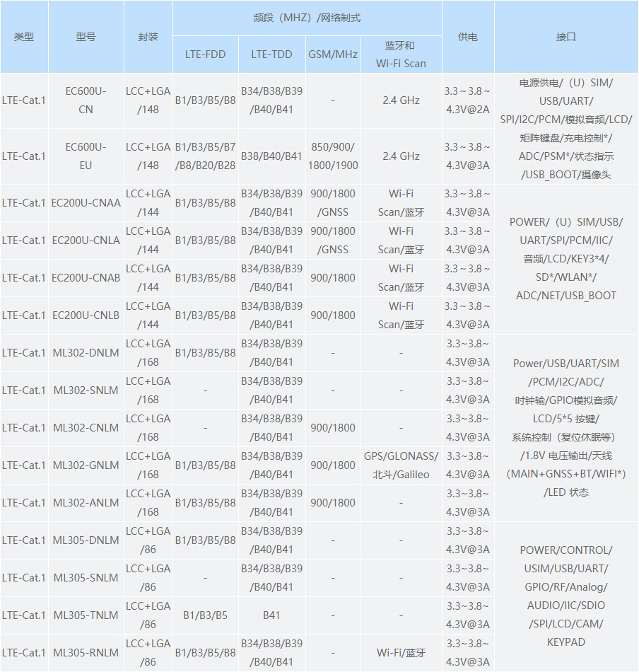Click the 型号 column header
Viewport: 639px width, 672px height.
click(86, 37)
